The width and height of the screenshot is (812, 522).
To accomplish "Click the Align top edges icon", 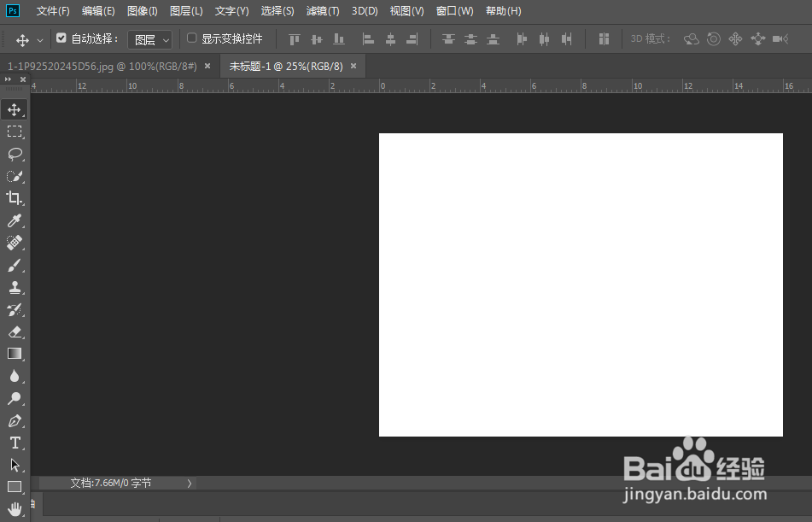I will coord(294,39).
